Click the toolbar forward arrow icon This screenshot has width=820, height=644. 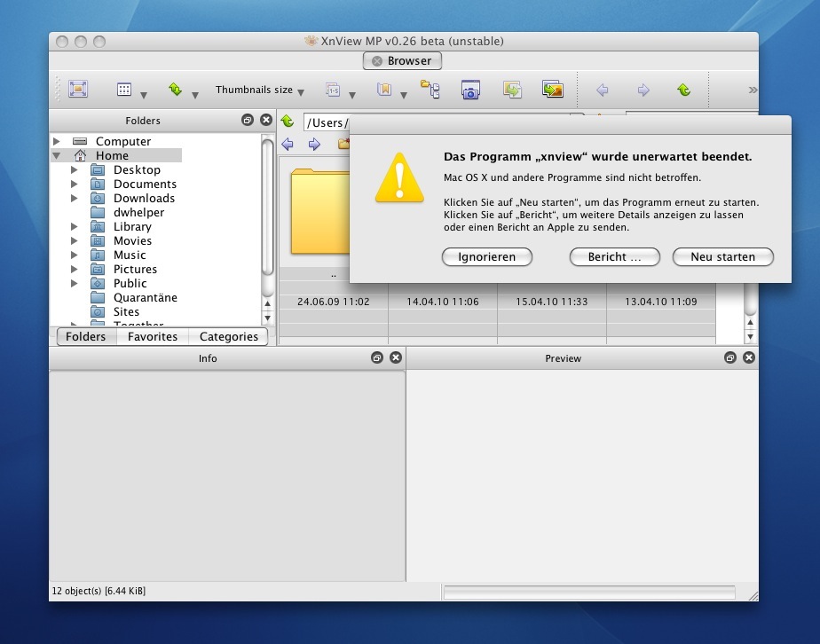tap(643, 90)
